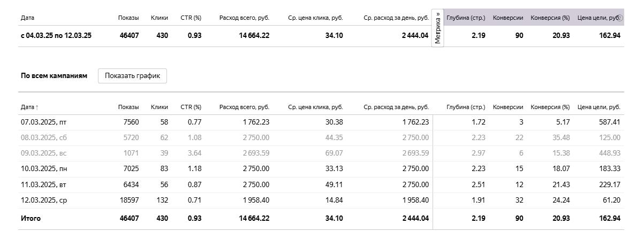Click the date range с 04.03.25 по 12.03.25
The width and height of the screenshot is (644, 247).
coord(56,36)
